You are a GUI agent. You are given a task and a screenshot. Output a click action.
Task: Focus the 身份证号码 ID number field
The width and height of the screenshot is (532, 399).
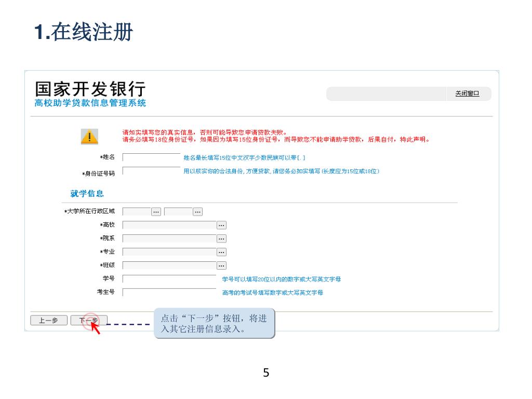pyautogui.click(x=151, y=171)
